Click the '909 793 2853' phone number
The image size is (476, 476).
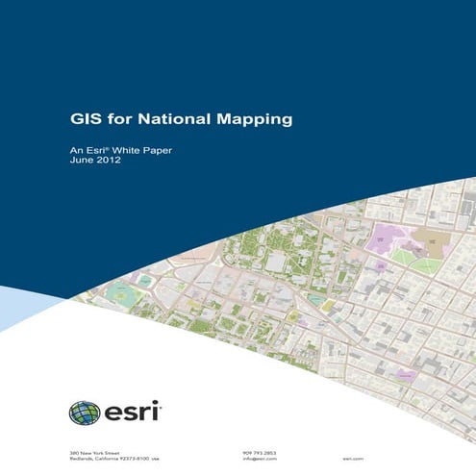pyautogui.click(x=260, y=453)
